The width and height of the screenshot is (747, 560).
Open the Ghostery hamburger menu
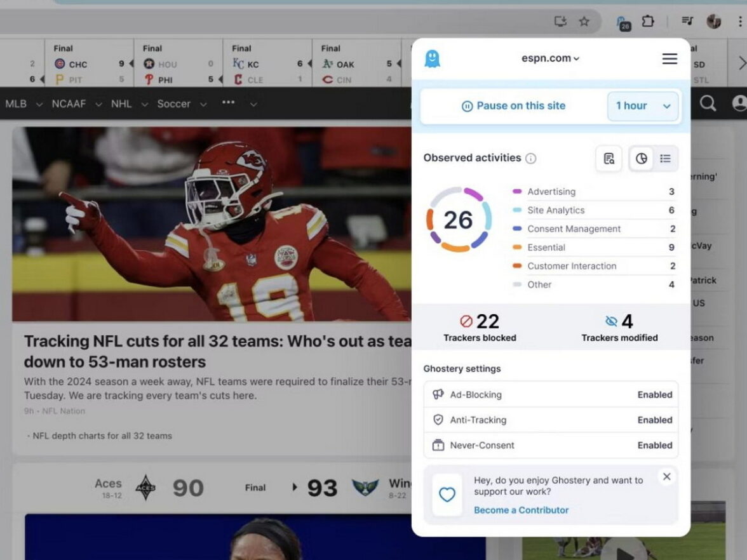coord(670,58)
